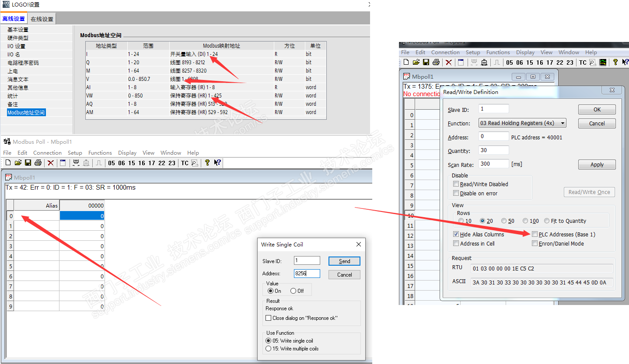Enable PLC Addresses (Base 1) checkbox
The image size is (629, 364).
point(535,234)
